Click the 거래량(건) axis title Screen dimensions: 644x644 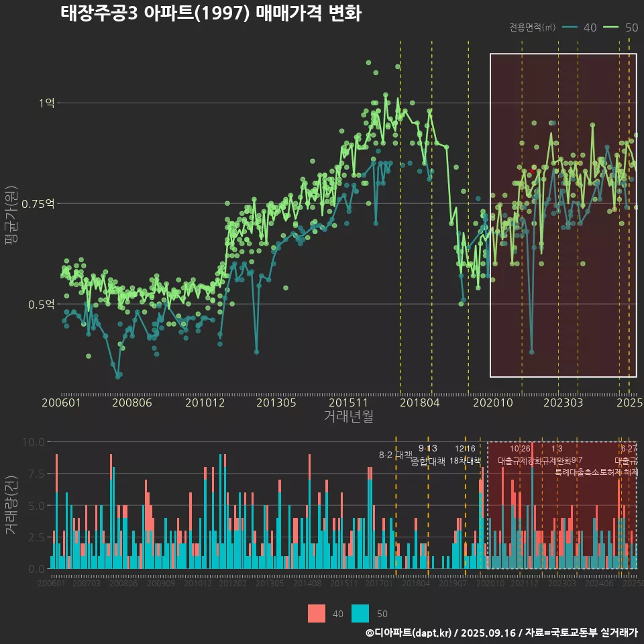coord(11,505)
